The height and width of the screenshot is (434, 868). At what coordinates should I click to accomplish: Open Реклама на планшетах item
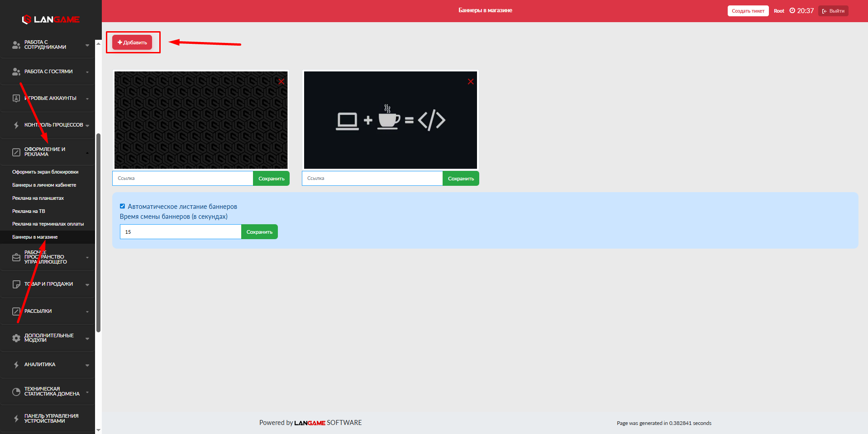pos(38,198)
